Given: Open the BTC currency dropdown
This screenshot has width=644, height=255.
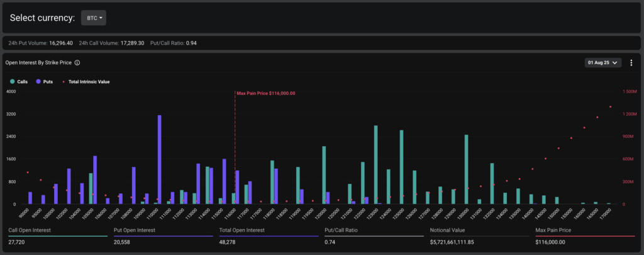Looking at the screenshot, I should point(93,18).
